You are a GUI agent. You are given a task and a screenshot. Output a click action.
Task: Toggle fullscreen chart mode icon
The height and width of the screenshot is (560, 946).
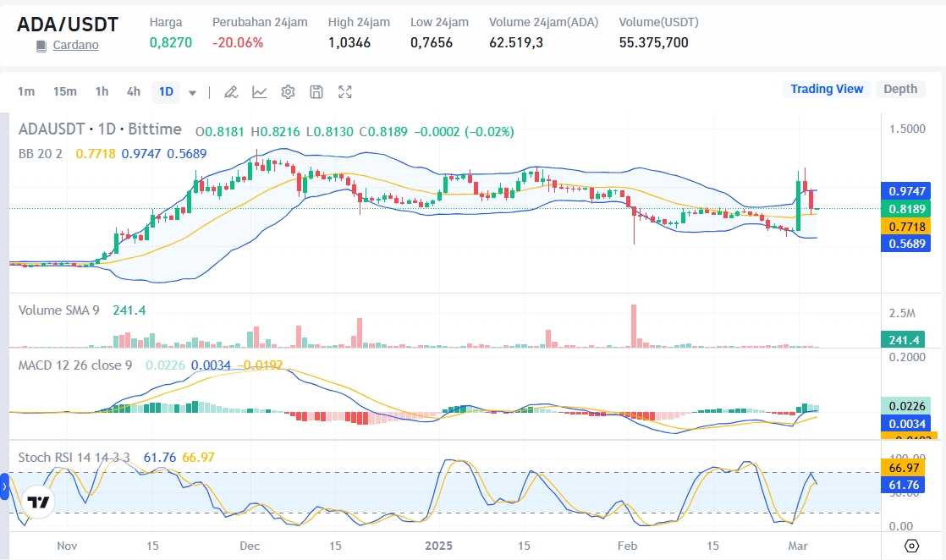click(x=344, y=91)
